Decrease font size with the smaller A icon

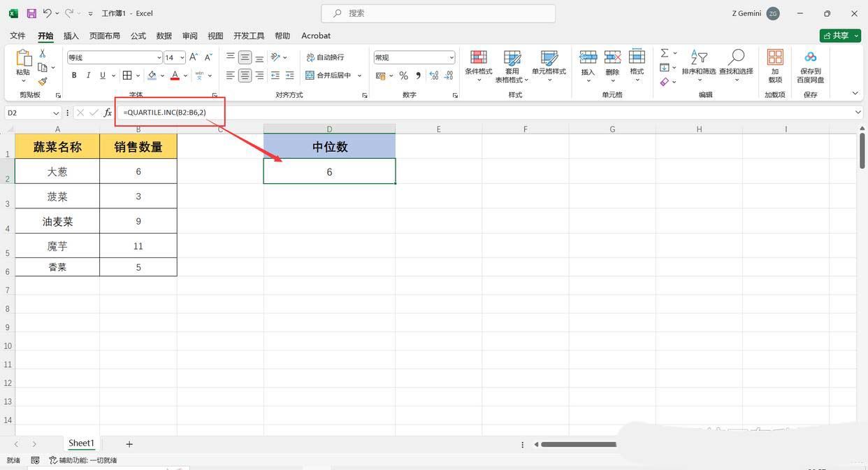click(208, 57)
